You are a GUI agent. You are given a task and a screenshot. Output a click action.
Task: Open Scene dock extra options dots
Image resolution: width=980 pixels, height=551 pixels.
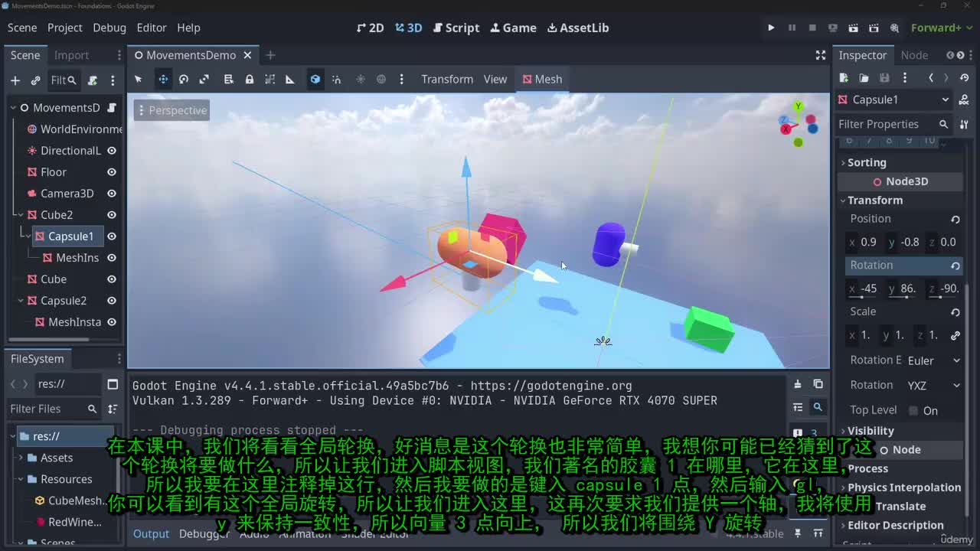tap(113, 80)
